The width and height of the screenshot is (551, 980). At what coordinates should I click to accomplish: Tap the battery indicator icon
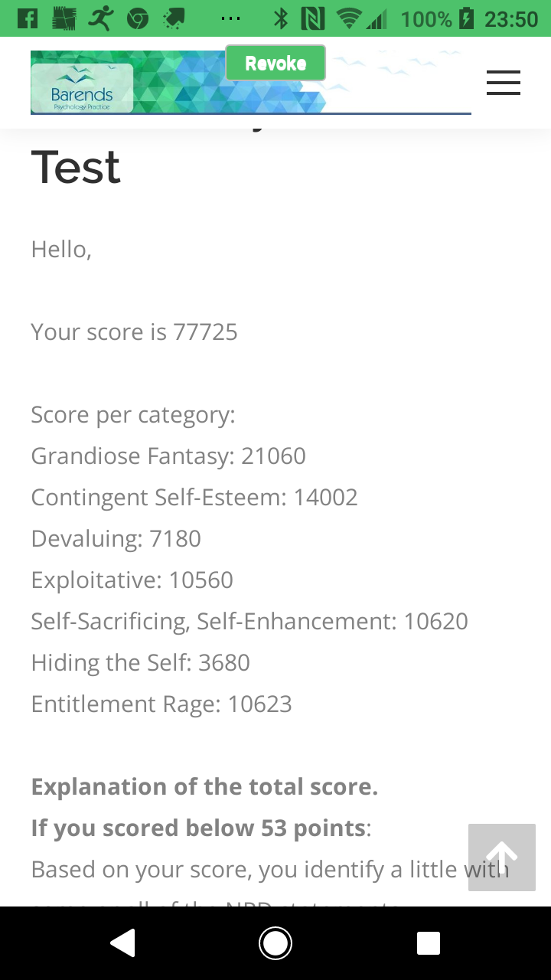point(466,18)
